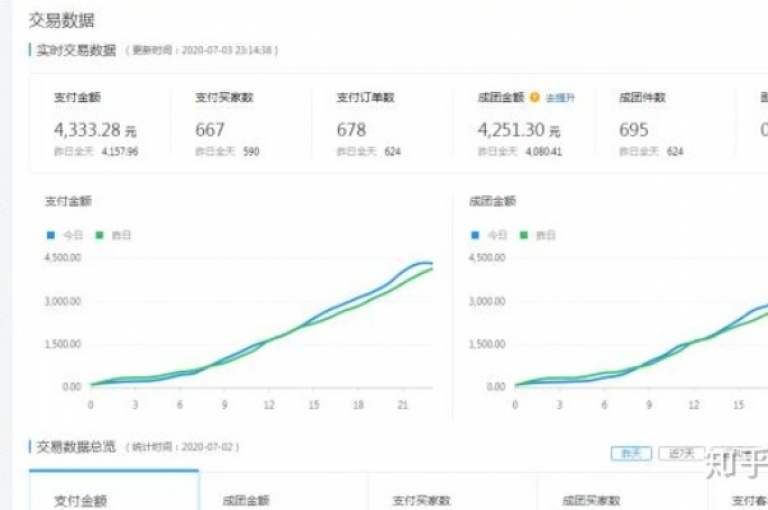Click the 交易数据 page title
The width and height of the screenshot is (768, 510).
coord(61,21)
